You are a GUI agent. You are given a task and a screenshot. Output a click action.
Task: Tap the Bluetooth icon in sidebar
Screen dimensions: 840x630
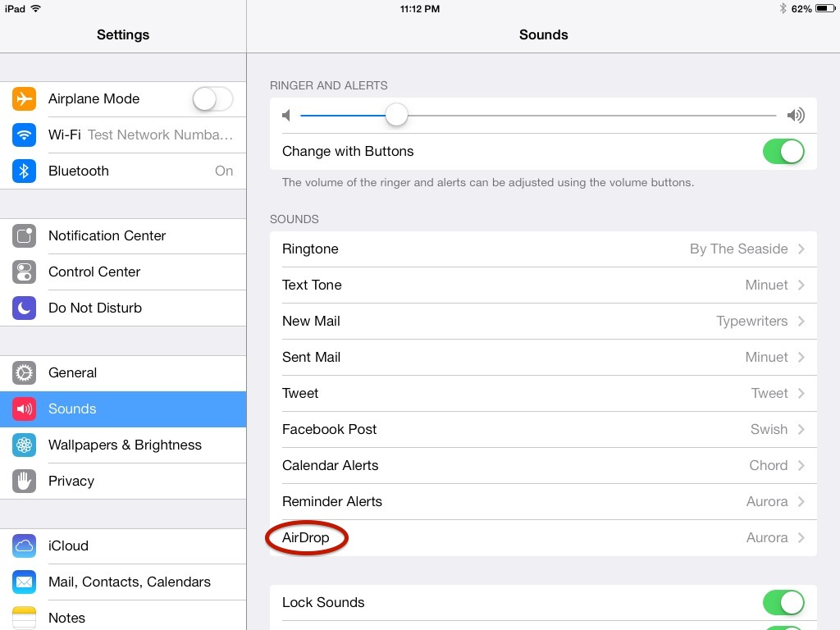point(25,171)
